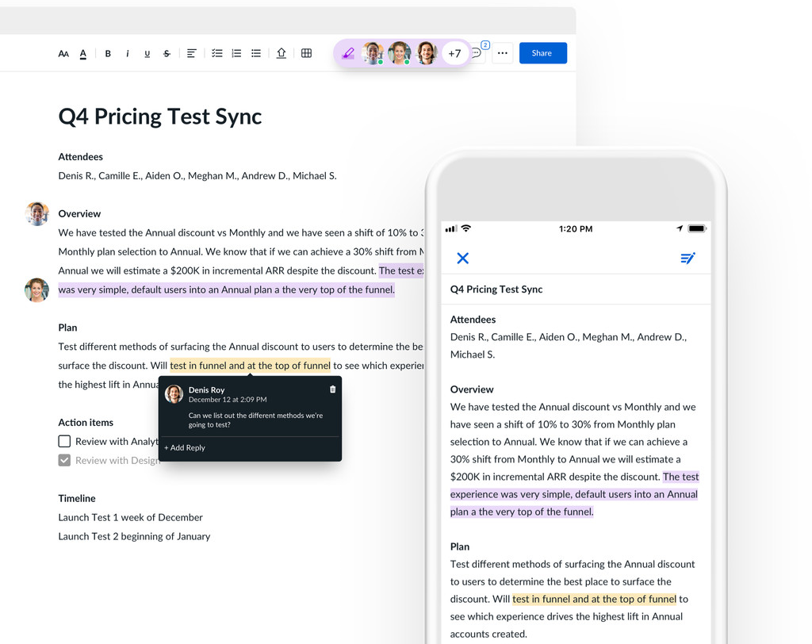Toggle strikethrough formatting

pos(167,53)
